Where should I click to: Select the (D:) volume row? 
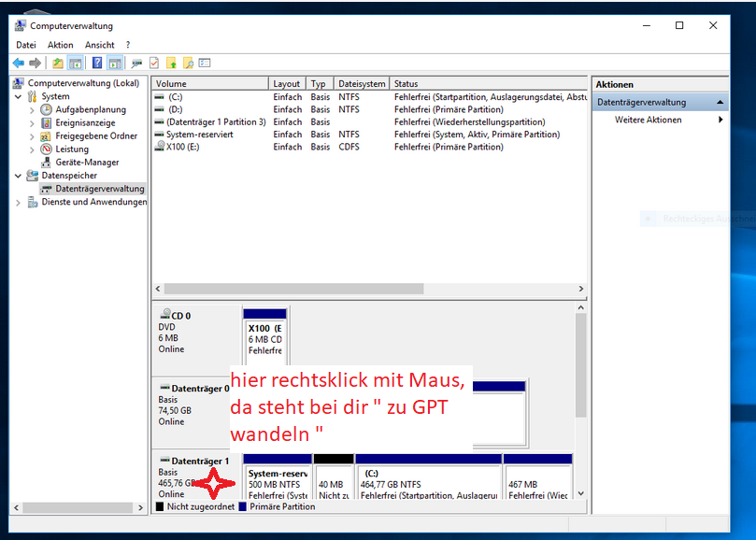[369, 109]
